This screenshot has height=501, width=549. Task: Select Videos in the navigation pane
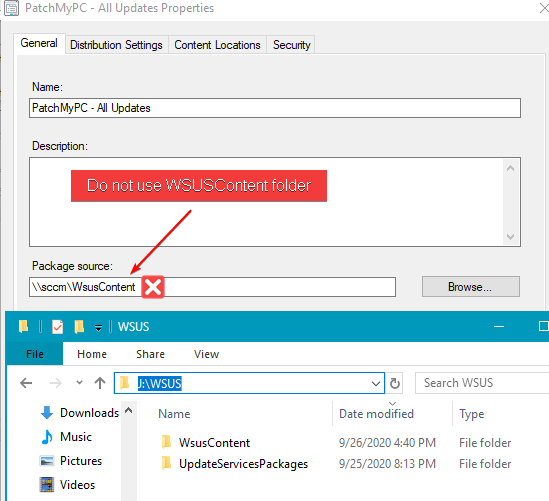[77, 485]
